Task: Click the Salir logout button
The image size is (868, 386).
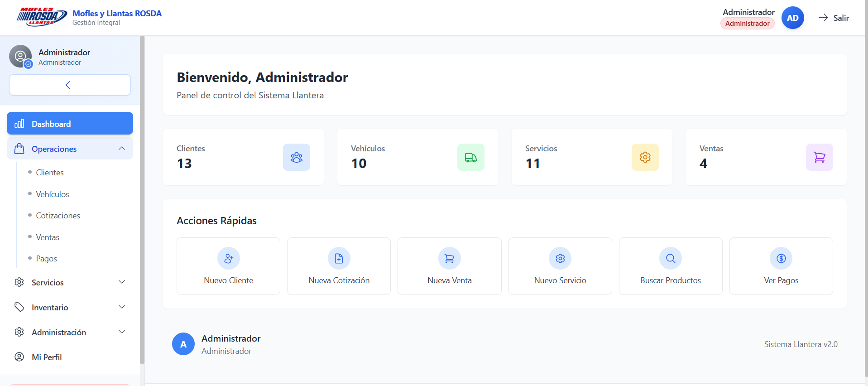Action: [x=834, y=18]
